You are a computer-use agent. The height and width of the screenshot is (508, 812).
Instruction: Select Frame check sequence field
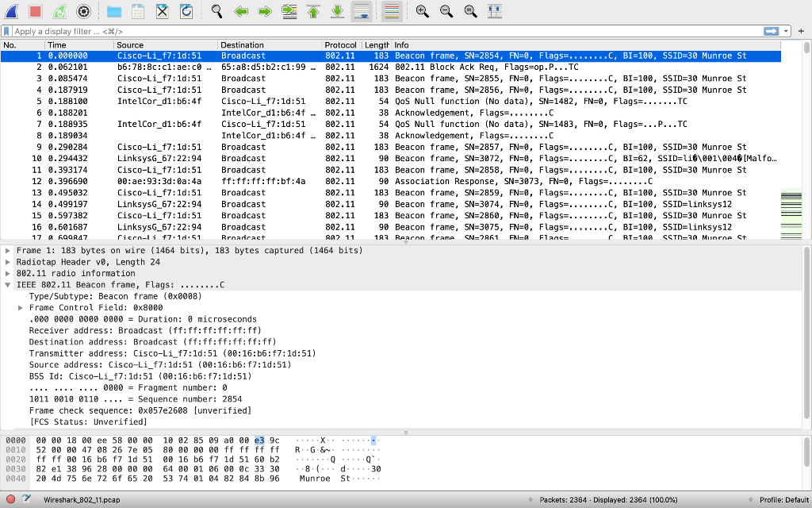[140, 410]
